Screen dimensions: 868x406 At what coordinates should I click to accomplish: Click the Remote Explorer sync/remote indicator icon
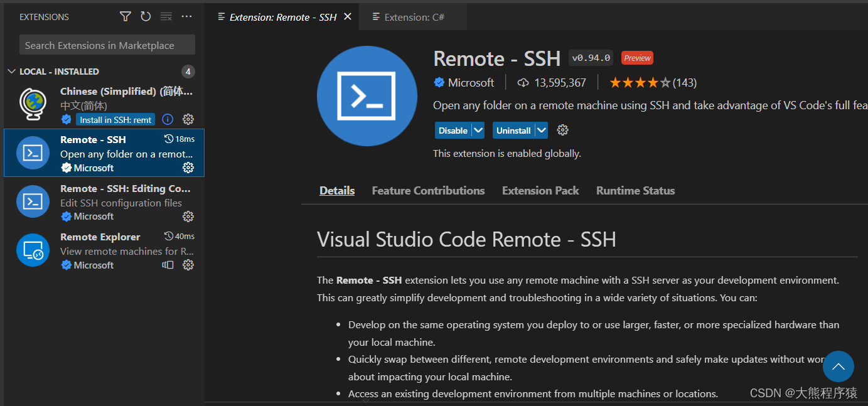pyautogui.click(x=168, y=265)
